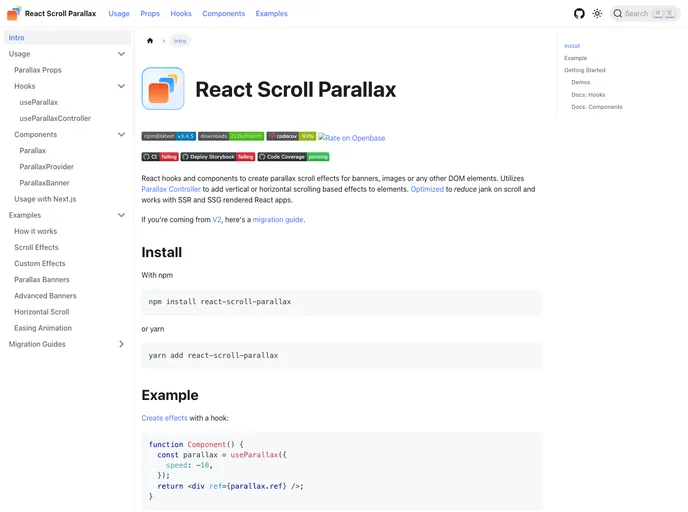Jump to Docs: Components in contents
This screenshot has width=688, height=512.
click(x=597, y=107)
